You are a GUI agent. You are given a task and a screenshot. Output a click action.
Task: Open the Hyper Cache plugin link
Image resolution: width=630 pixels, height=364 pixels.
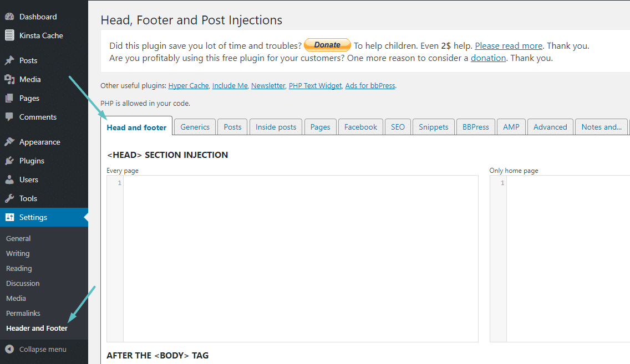189,85
